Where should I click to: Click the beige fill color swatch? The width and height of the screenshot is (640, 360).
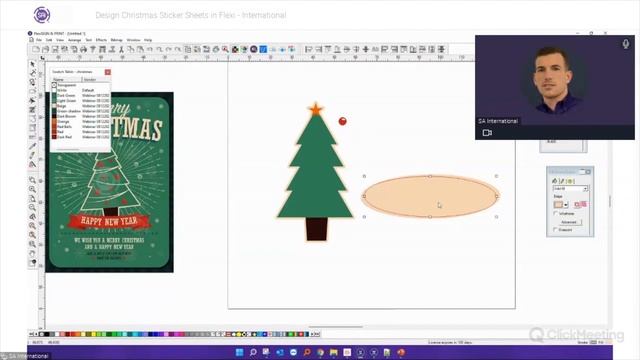click(x=558, y=204)
